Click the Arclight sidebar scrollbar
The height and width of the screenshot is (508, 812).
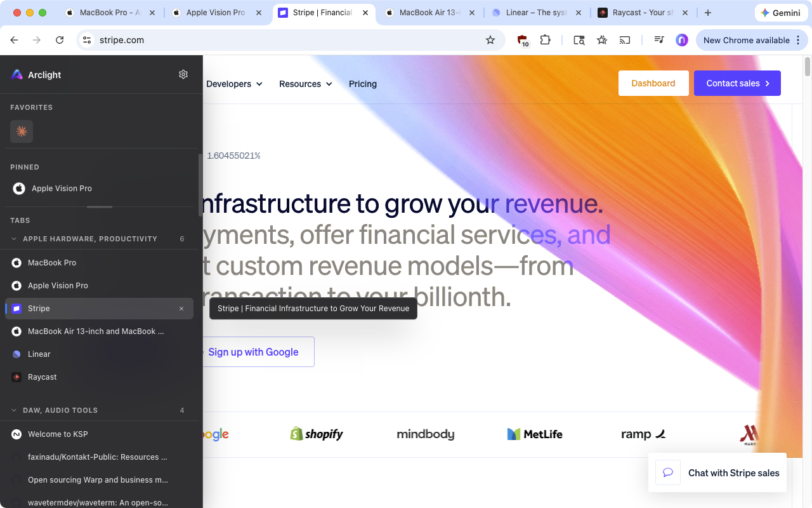pyautogui.click(x=200, y=184)
